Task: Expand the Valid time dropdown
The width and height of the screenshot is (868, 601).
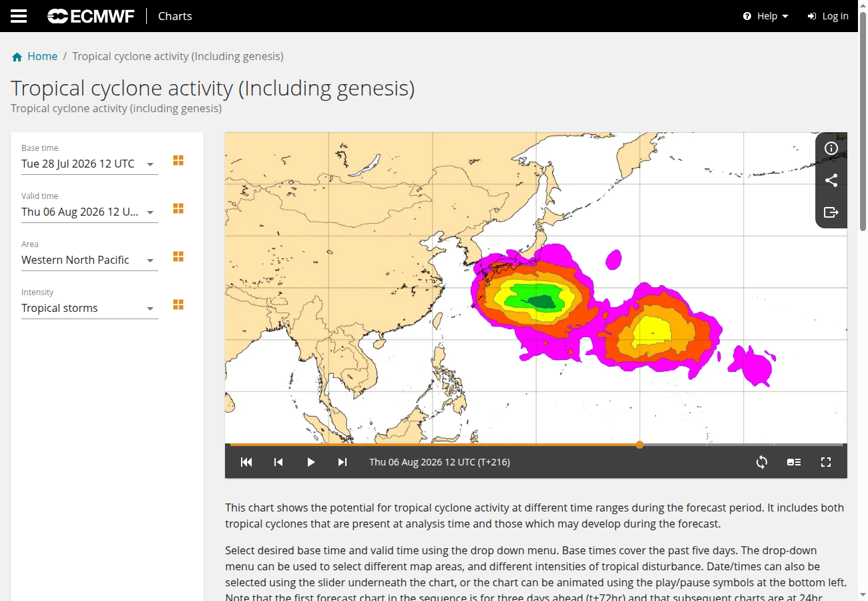Action: (x=89, y=212)
